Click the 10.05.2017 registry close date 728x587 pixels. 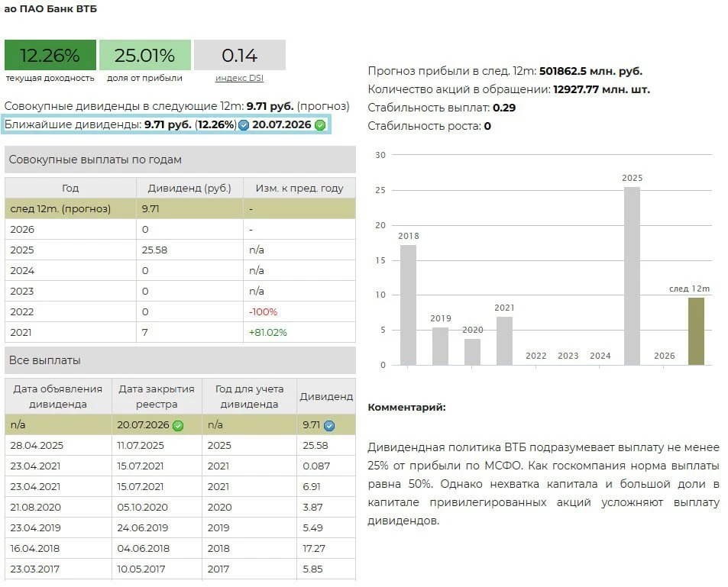pyautogui.click(x=141, y=569)
